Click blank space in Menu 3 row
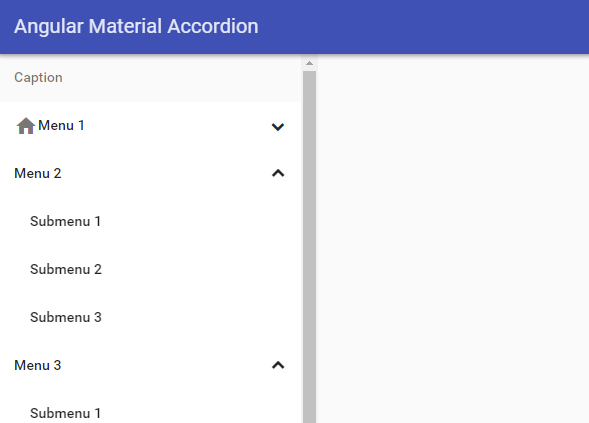Viewport: 589px width, 423px height. (x=165, y=366)
